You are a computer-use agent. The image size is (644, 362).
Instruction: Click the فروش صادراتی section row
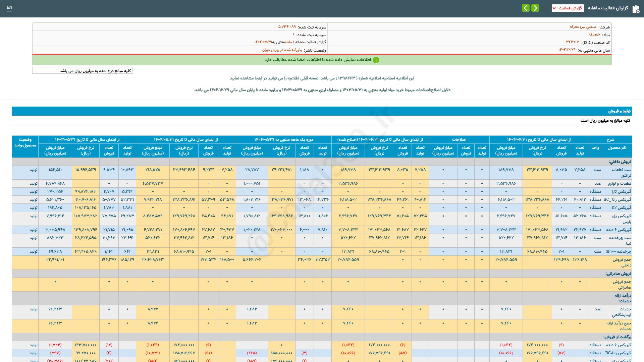(x=618, y=274)
